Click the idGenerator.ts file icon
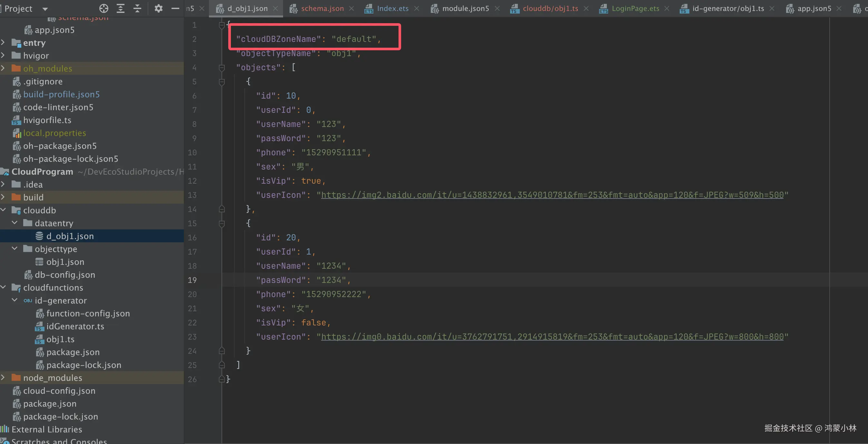Viewport: 868px width, 444px height. (39, 326)
